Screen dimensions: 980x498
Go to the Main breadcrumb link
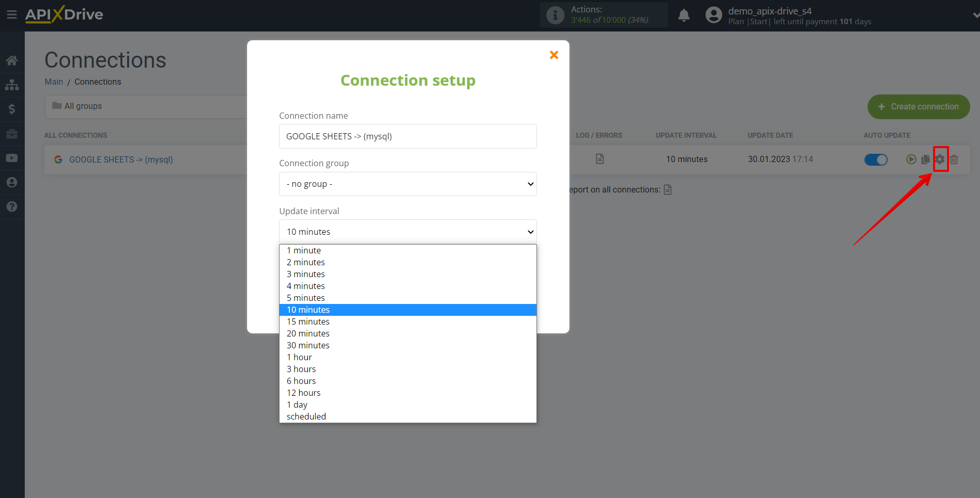point(54,82)
